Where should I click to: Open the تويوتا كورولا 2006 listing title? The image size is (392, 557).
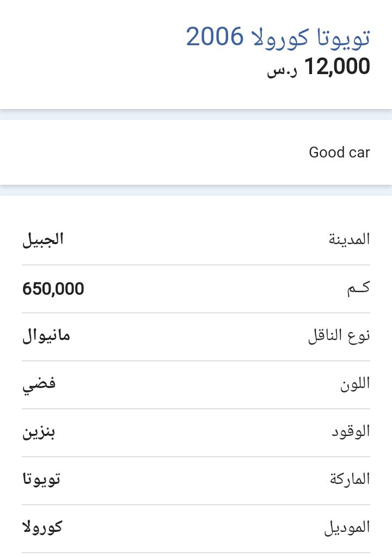[278, 37]
